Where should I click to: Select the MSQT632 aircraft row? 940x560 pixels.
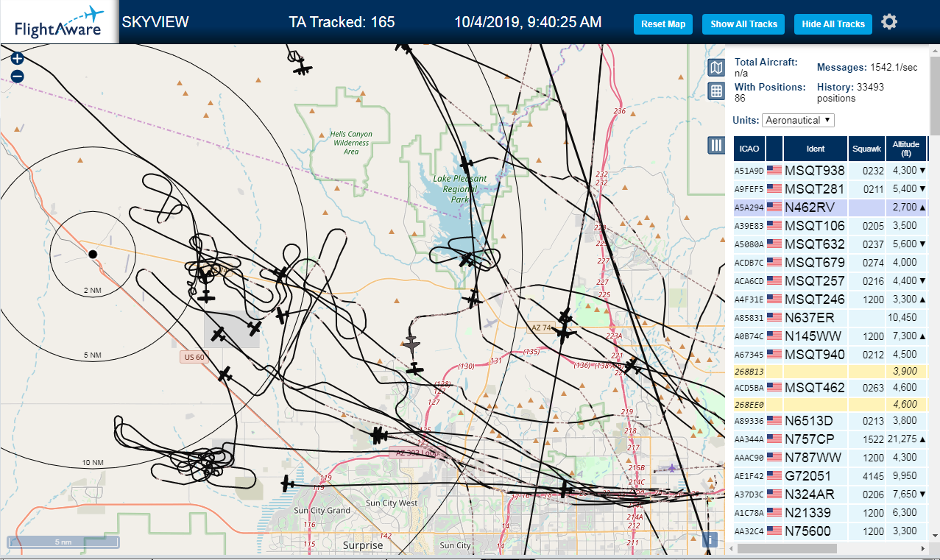point(831,244)
